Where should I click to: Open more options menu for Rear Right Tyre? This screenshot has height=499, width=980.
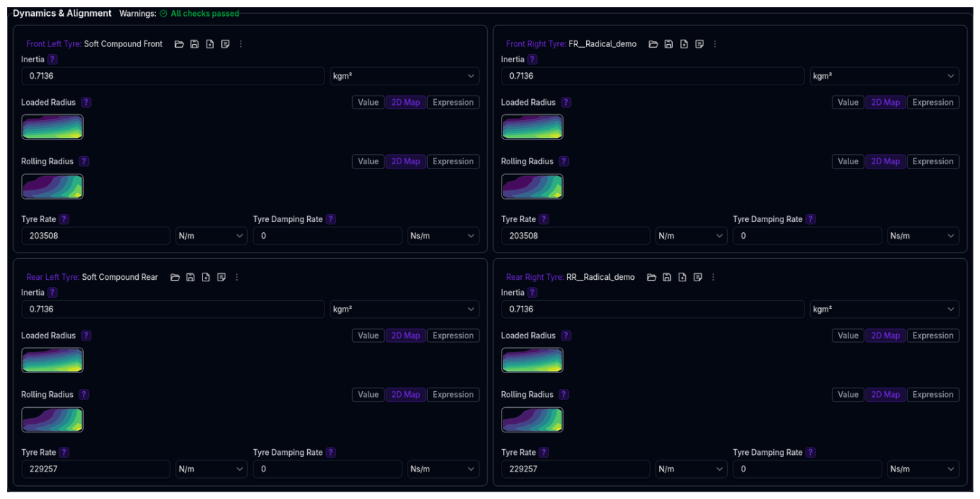coord(713,277)
